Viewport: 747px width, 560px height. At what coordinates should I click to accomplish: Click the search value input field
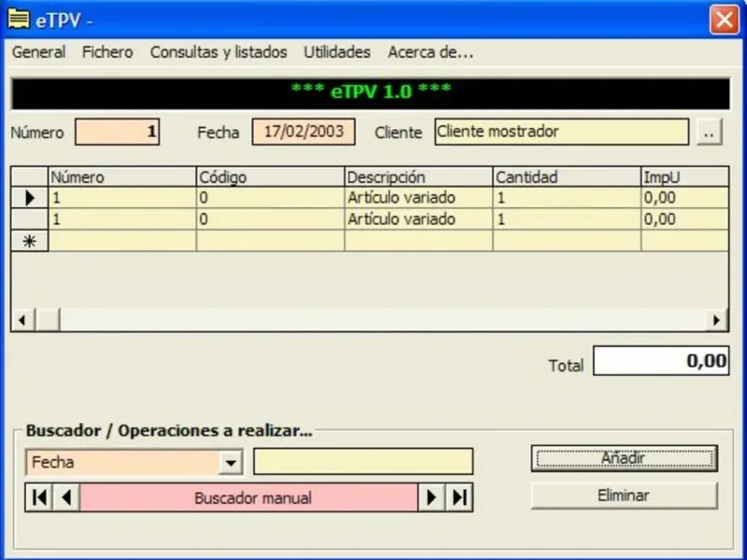click(363, 461)
